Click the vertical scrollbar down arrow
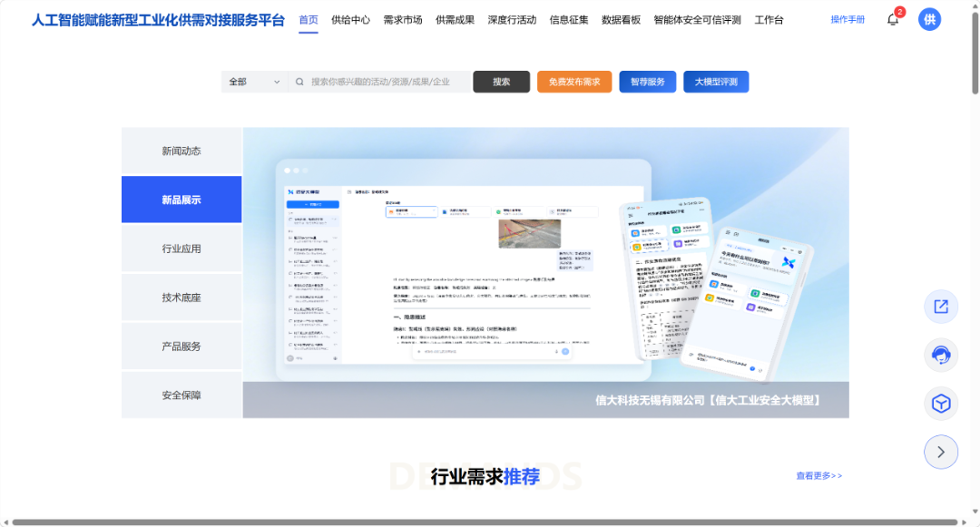 click(x=975, y=512)
